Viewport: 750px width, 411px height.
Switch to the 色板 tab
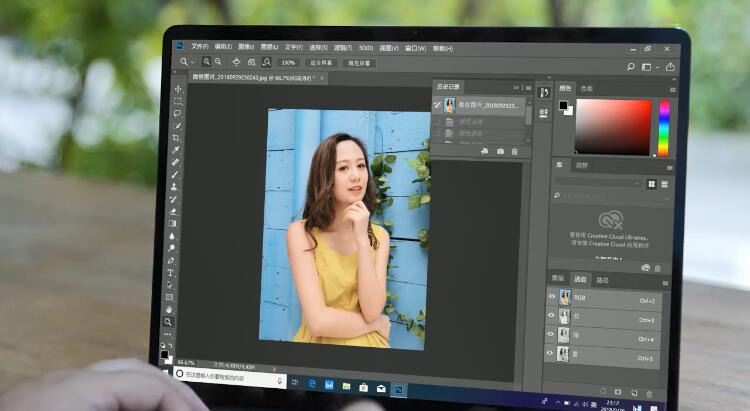tap(586, 89)
